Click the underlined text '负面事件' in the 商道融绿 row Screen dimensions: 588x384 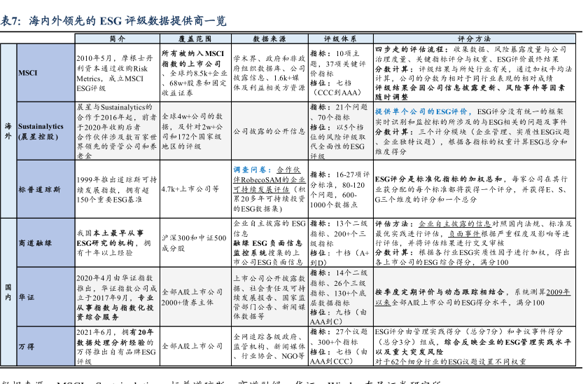[x=464, y=233]
